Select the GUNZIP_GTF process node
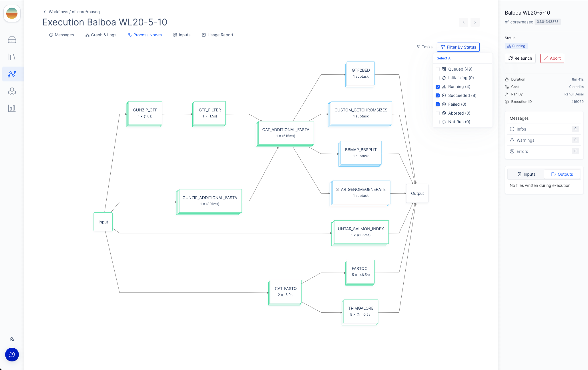 [x=144, y=114]
